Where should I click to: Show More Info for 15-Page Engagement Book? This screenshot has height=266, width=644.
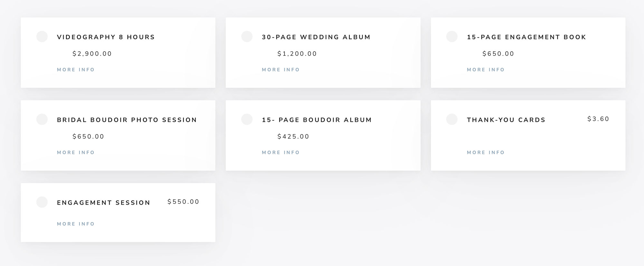[486, 70]
